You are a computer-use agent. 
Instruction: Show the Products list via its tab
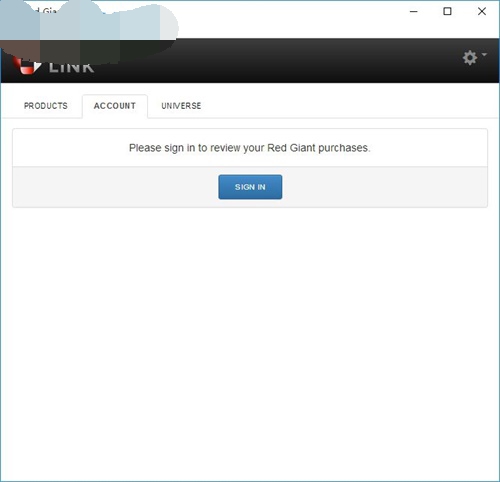46,106
